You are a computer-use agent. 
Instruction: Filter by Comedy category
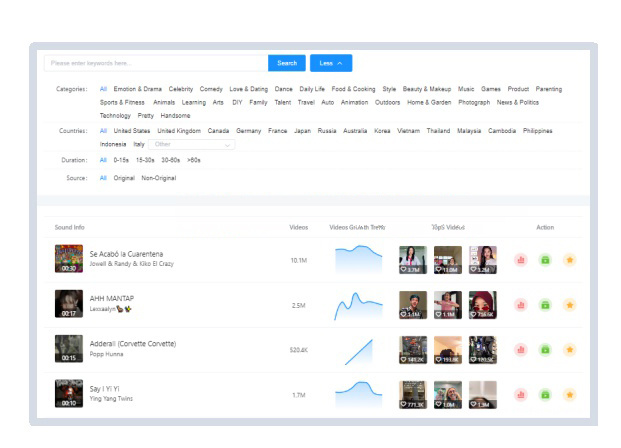click(211, 89)
